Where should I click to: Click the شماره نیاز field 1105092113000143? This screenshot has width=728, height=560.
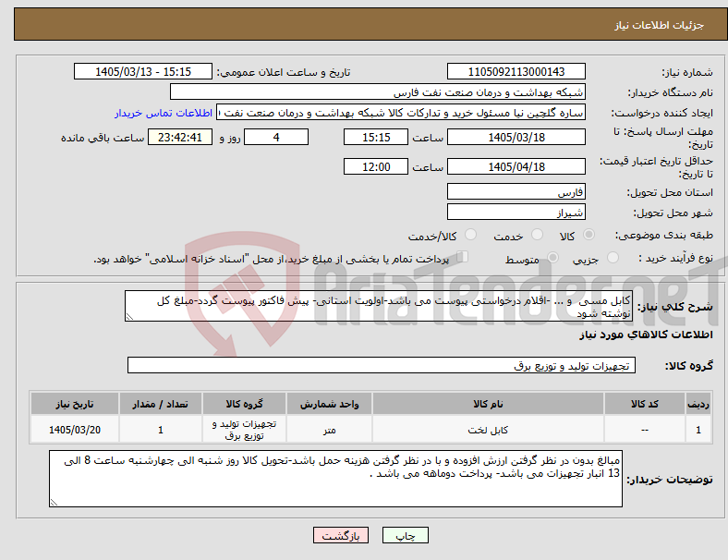tap(516, 71)
